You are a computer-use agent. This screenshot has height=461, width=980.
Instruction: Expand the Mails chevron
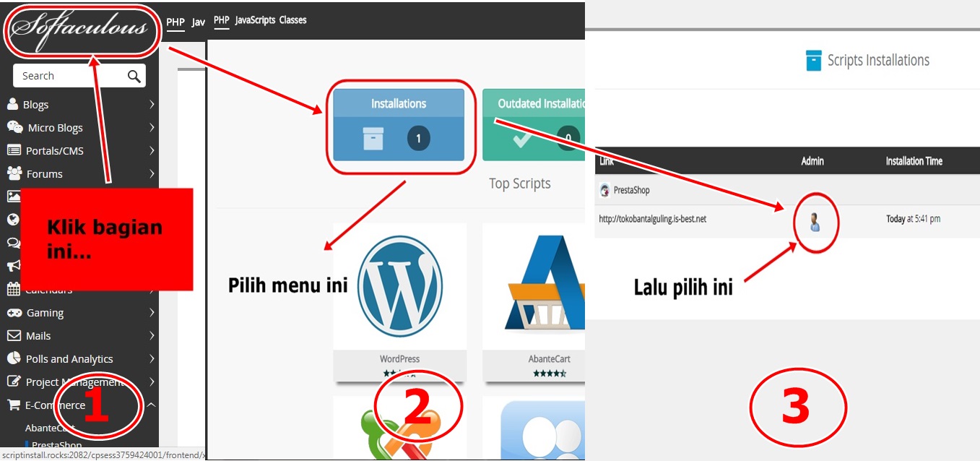pyautogui.click(x=152, y=336)
